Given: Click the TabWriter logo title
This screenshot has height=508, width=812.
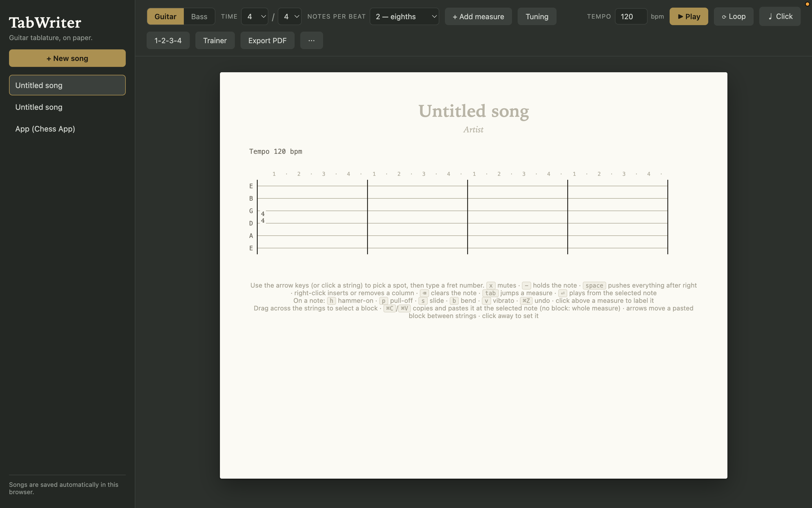Looking at the screenshot, I should click(45, 23).
